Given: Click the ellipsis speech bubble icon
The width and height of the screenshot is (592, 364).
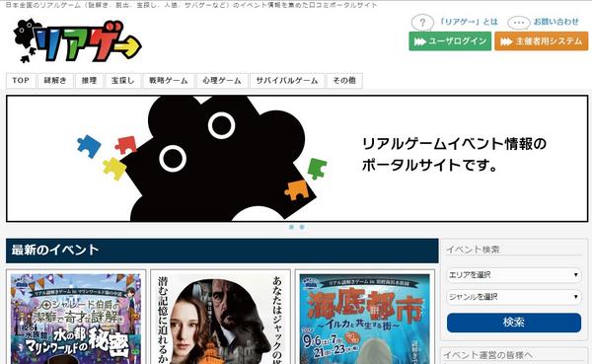Looking at the screenshot, I should (519, 23).
